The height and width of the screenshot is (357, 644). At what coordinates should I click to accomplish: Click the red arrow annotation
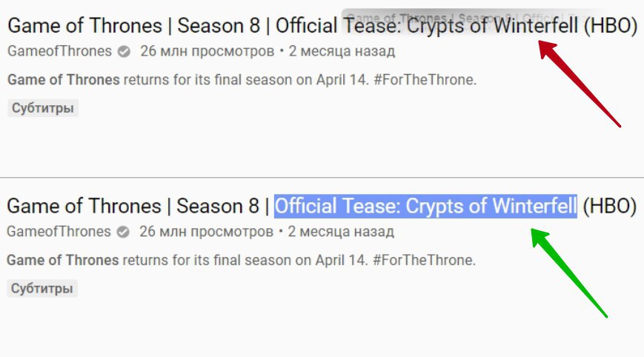580,84
